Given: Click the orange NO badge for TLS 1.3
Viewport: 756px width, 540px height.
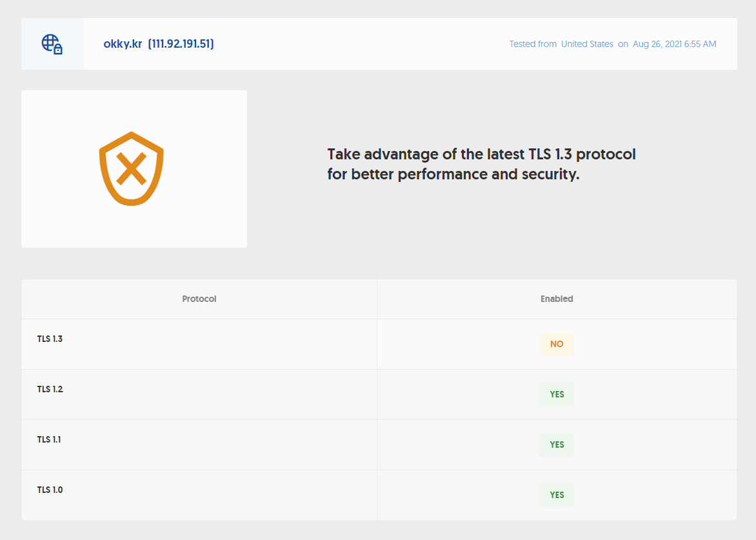Looking at the screenshot, I should pyautogui.click(x=557, y=344).
